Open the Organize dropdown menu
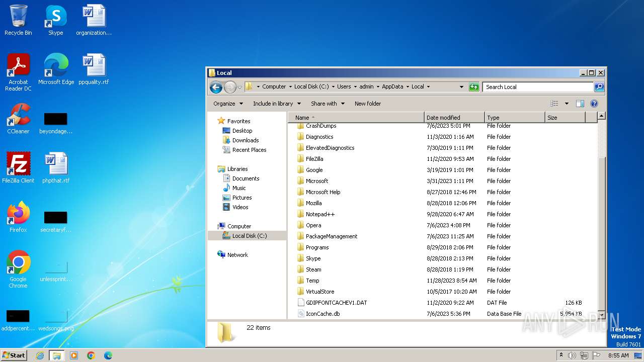This screenshot has width=644, height=362. tap(228, 104)
